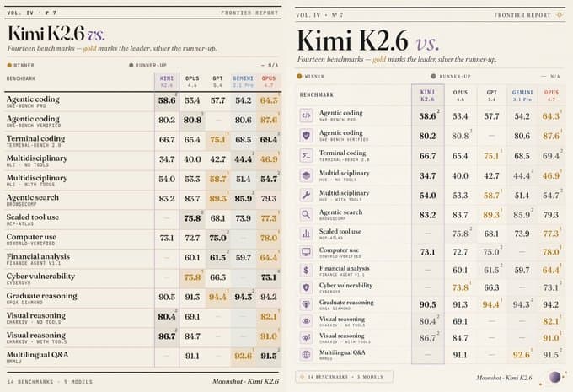Click the wrench icon for Multidisciplinary with tools
Viewport: 573px width, 392px height.
pos(306,195)
